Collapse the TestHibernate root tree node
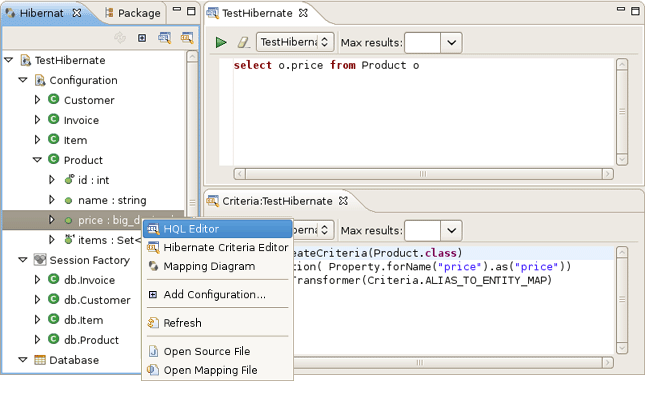This screenshot has height=393, width=645. tap(9, 60)
